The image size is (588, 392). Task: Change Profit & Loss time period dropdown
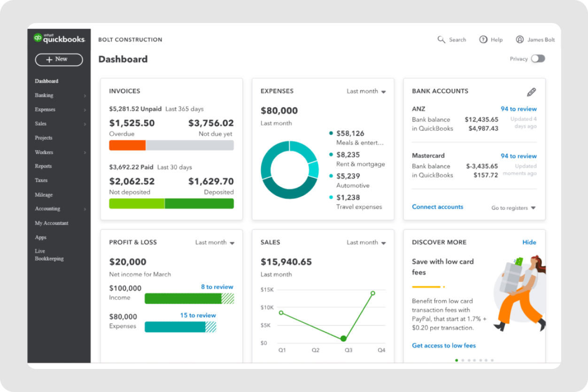[215, 242]
